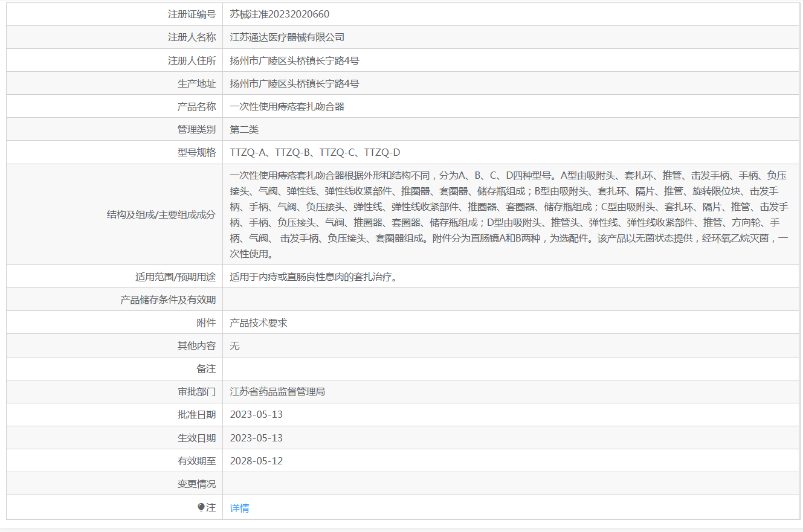The height and width of the screenshot is (532, 803).
Task: Click the 审批部门 label
Action: 196,391
